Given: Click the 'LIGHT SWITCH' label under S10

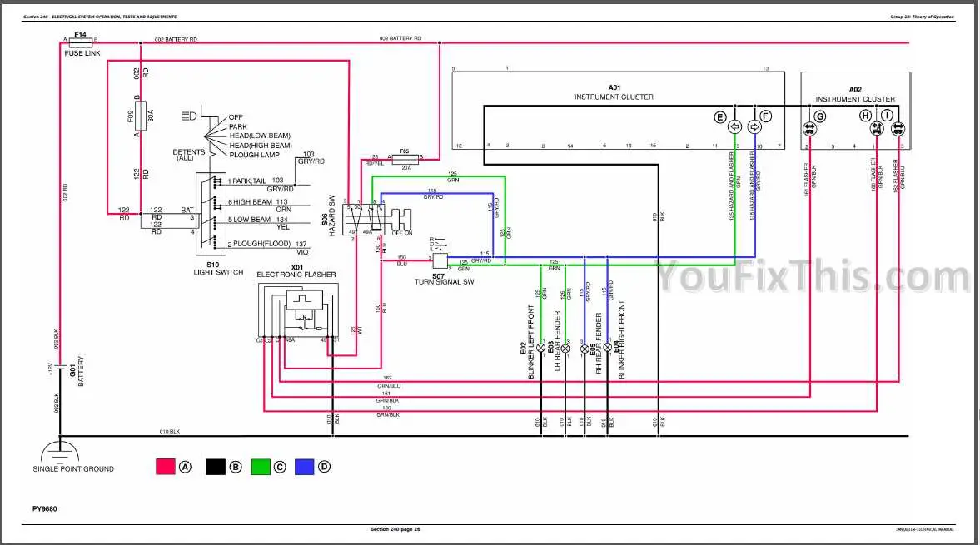Looking at the screenshot, I should pyautogui.click(x=218, y=272).
